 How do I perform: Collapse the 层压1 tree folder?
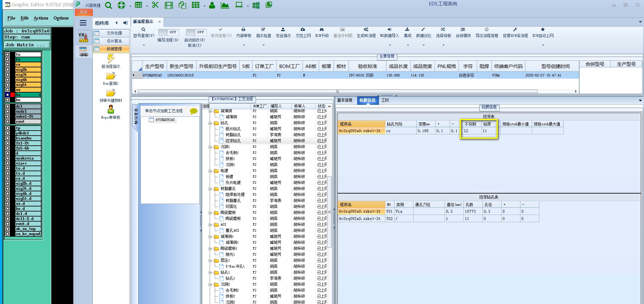[210, 261]
